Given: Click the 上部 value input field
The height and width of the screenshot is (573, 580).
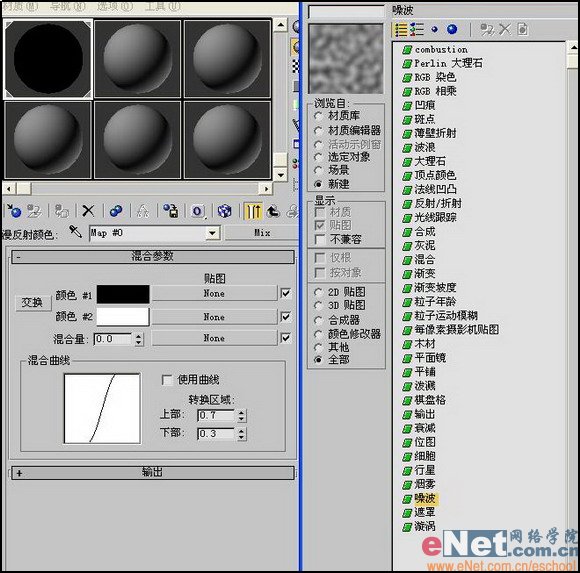Looking at the screenshot, I should [216, 415].
